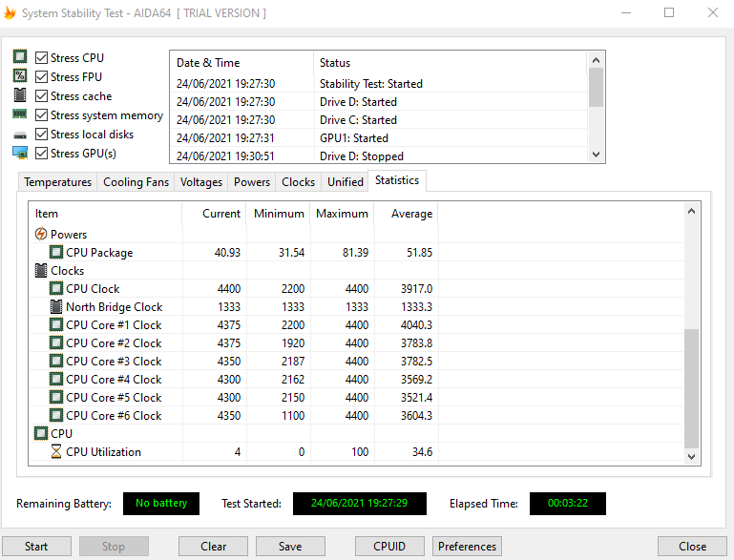Click the CPU Core #4 Clock icon

[x=56, y=379]
